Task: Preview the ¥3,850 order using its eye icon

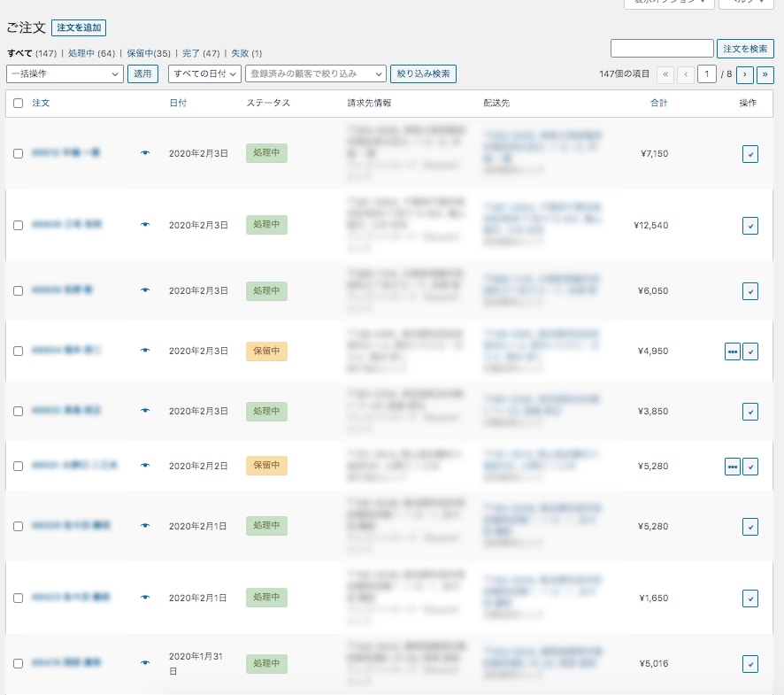Action: coord(145,410)
